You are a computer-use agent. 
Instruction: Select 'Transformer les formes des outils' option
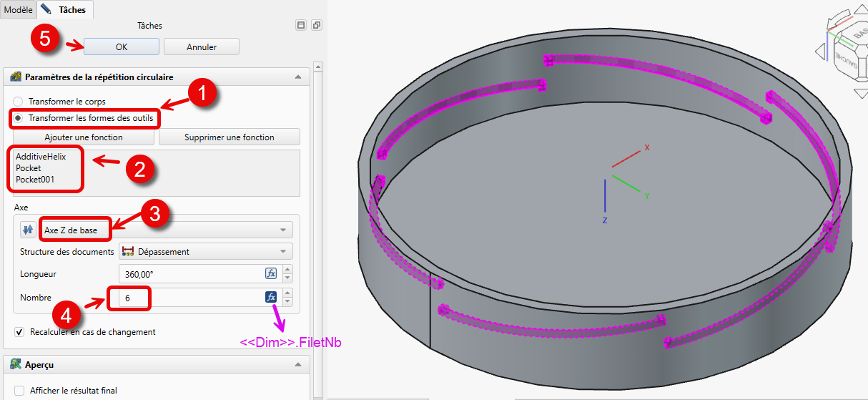(19, 117)
